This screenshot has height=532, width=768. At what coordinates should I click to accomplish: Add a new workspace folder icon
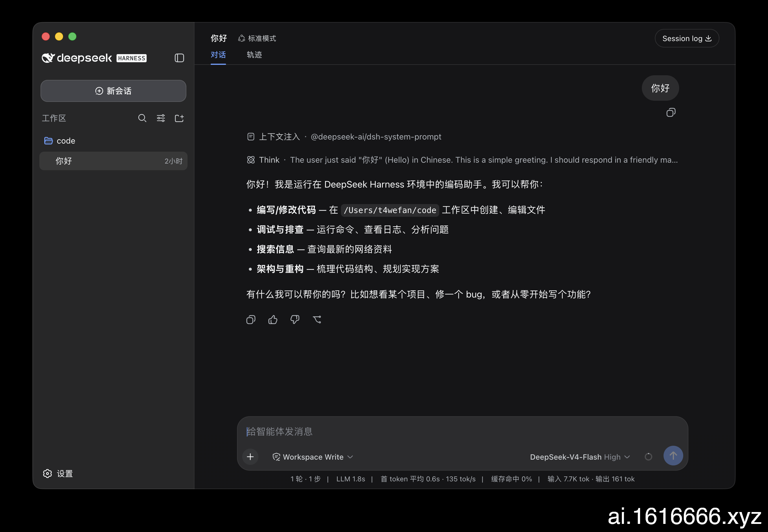pos(179,118)
